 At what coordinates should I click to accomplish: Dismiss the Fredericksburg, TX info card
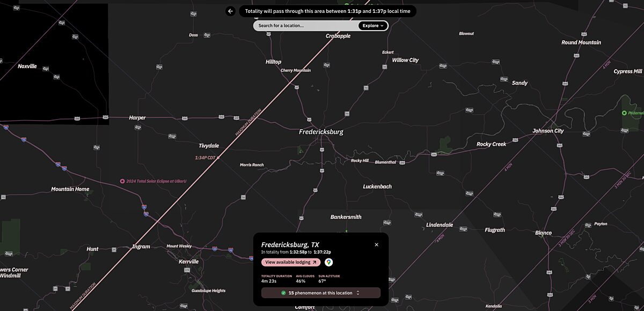(x=376, y=245)
